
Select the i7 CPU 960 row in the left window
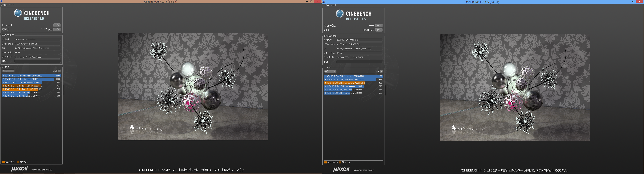(x=32, y=92)
